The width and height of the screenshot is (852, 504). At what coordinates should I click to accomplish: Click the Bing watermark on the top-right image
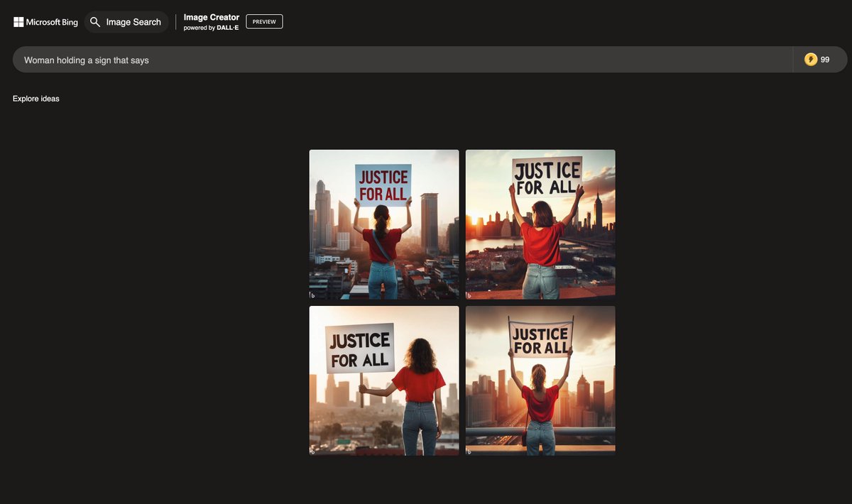469,295
